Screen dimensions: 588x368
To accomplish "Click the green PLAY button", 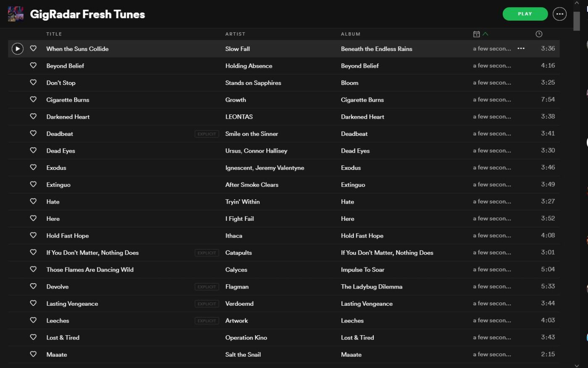I will (525, 14).
